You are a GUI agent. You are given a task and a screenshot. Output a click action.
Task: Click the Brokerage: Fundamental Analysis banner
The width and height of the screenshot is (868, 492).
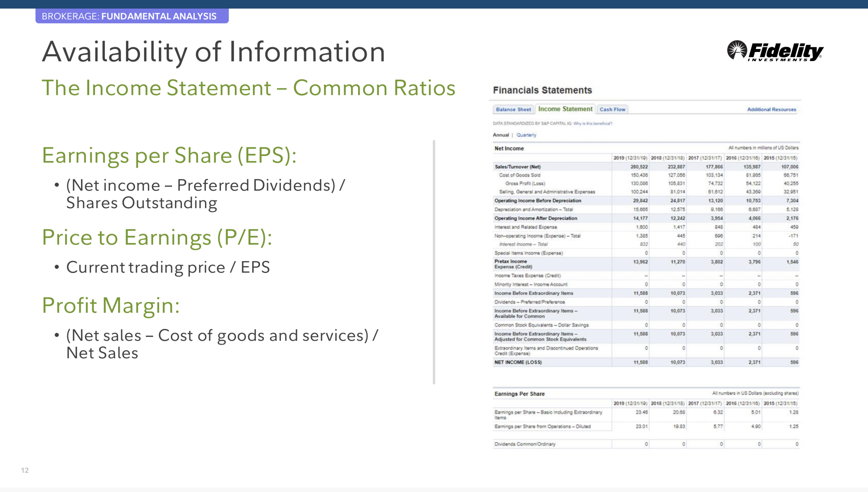pyautogui.click(x=132, y=16)
